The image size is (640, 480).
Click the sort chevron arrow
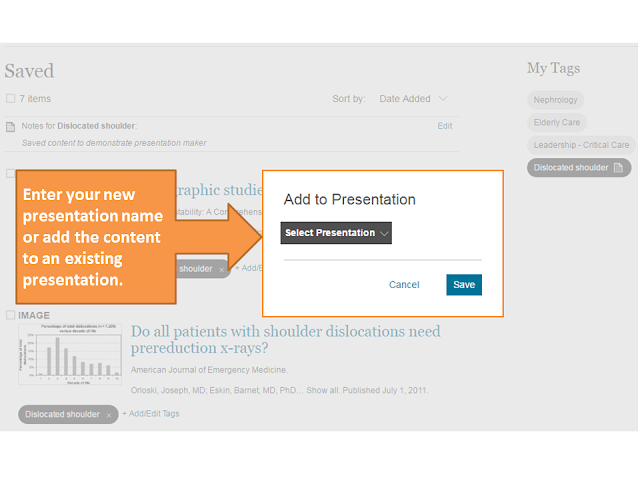(443, 98)
